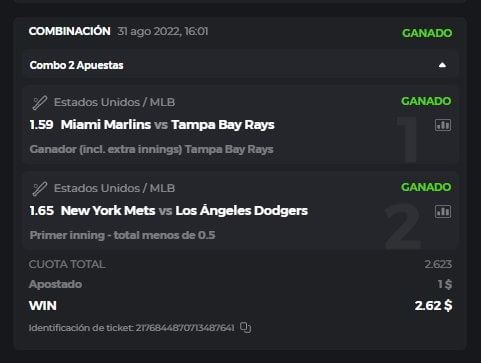The width and height of the screenshot is (481, 363).
Task: Click GANADO status of Marlins vs Rays bet
Action: pyautogui.click(x=426, y=101)
